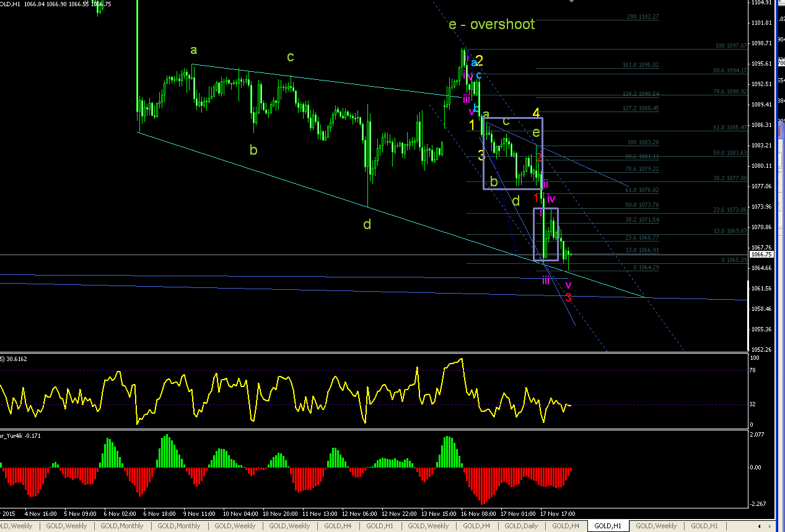
Task: Click the RSI value 30.6162 label
Action: tap(17, 359)
